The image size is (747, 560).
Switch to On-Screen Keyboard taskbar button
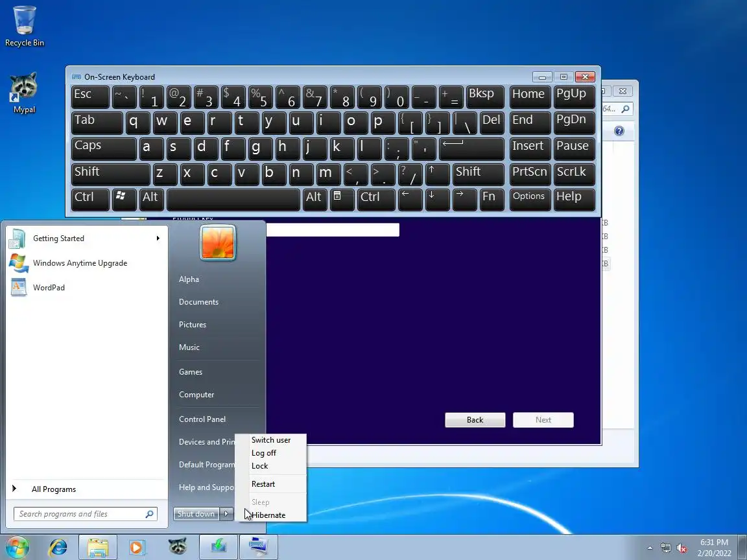(258, 547)
